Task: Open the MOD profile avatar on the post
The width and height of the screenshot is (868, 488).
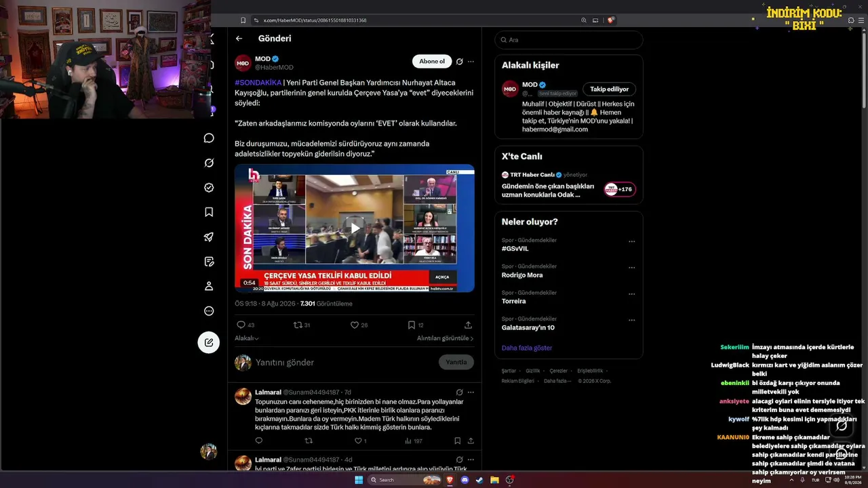Action: [x=243, y=63]
